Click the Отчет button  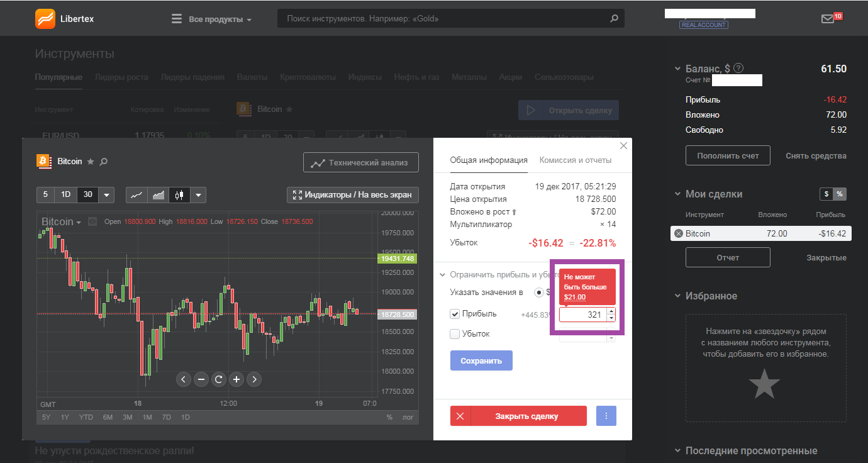(x=728, y=257)
